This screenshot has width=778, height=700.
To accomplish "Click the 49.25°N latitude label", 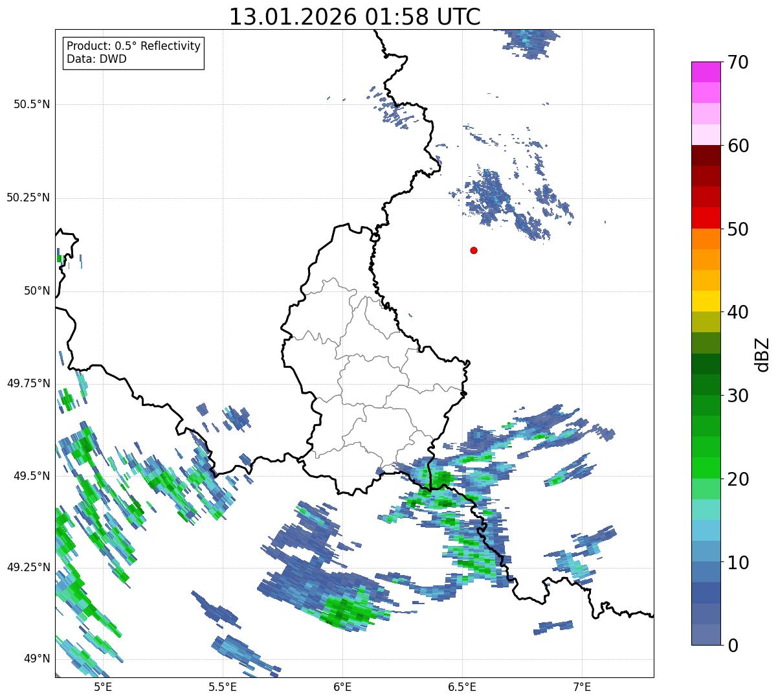I will pos(28,567).
